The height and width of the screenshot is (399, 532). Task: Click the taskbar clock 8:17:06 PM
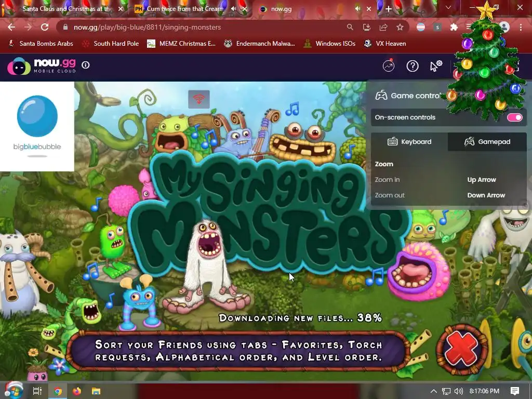(x=485, y=391)
